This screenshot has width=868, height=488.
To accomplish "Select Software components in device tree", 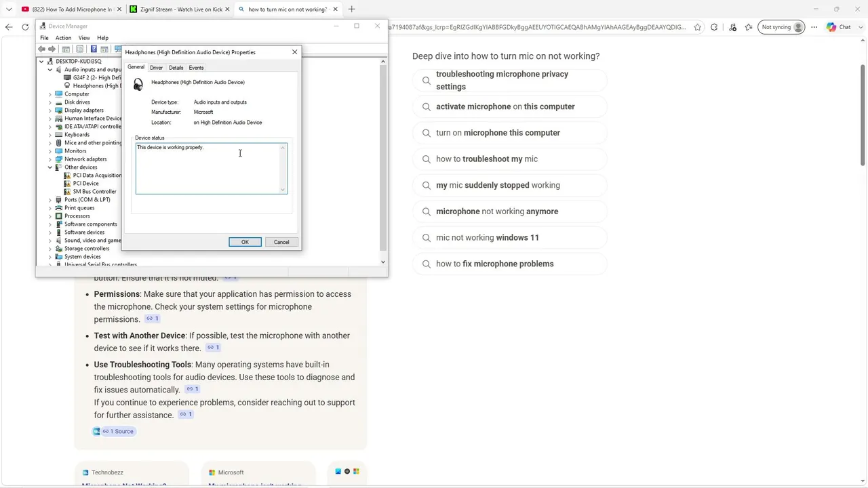I will pyautogui.click(x=91, y=224).
